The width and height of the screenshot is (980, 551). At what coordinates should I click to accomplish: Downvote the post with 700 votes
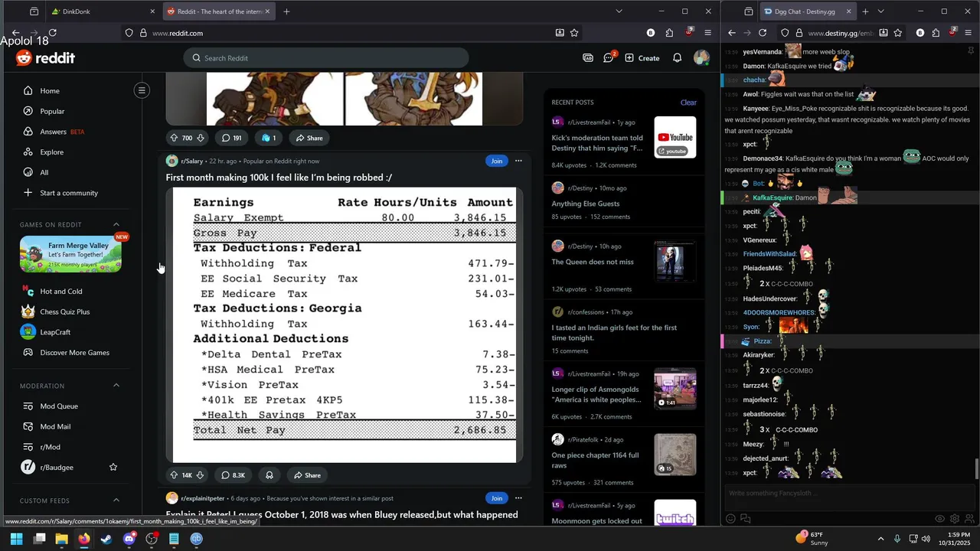(200, 138)
